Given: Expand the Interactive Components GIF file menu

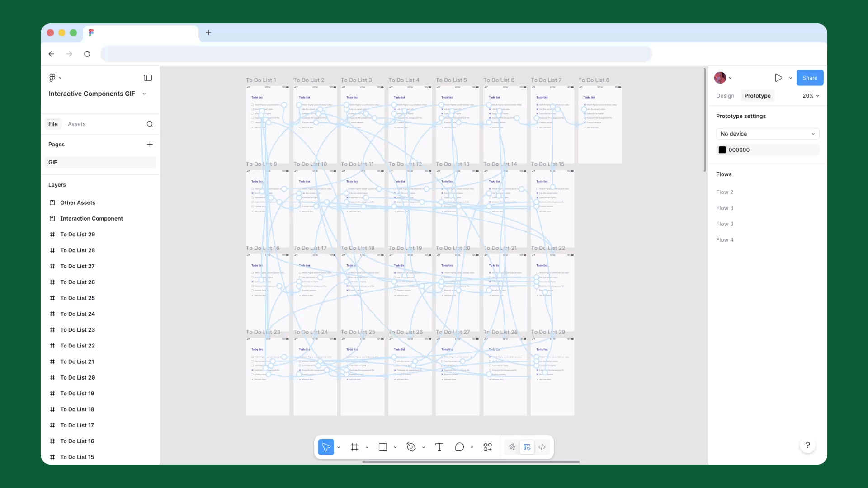Looking at the screenshot, I should (x=144, y=94).
